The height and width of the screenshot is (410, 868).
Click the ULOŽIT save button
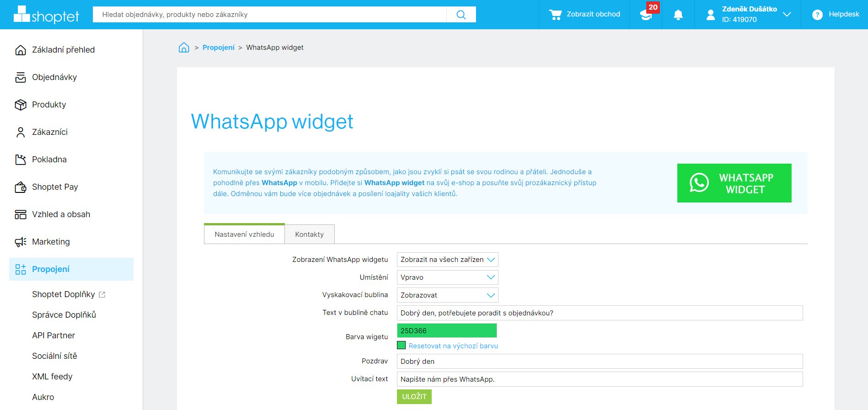pyautogui.click(x=414, y=397)
